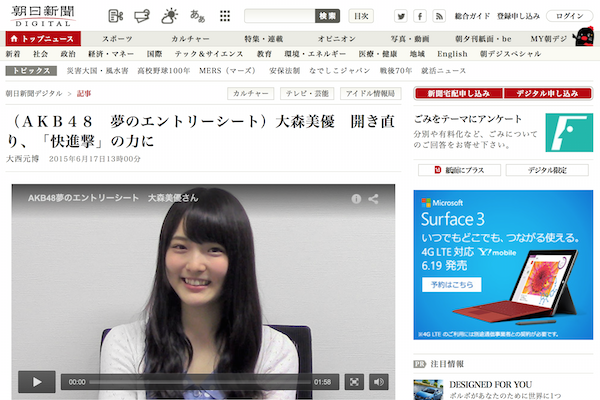The width and height of the screenshot is (600, 400).
Task: Open the weather sun-cloud icon
Action: [170, 16]
